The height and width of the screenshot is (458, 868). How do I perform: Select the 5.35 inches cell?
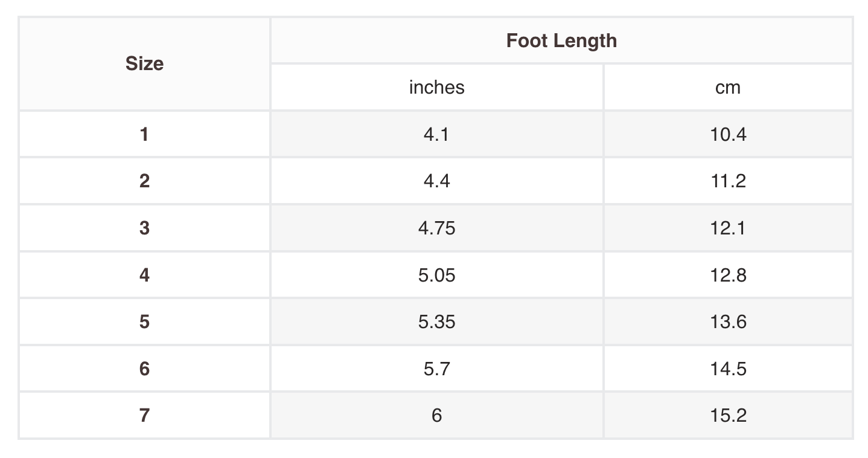pyautogui.click(x=436, y=321)
